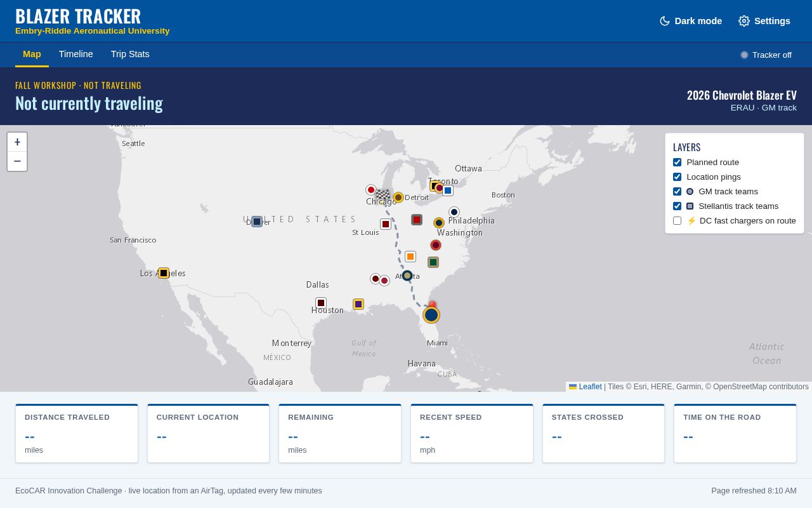Open Settings via the gear button

(x=764, y=21)
